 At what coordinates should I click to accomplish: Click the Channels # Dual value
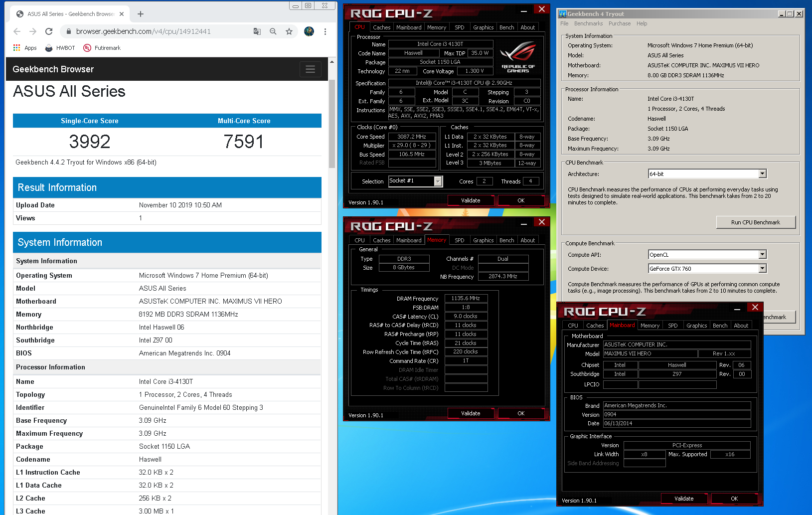(503, 259)
